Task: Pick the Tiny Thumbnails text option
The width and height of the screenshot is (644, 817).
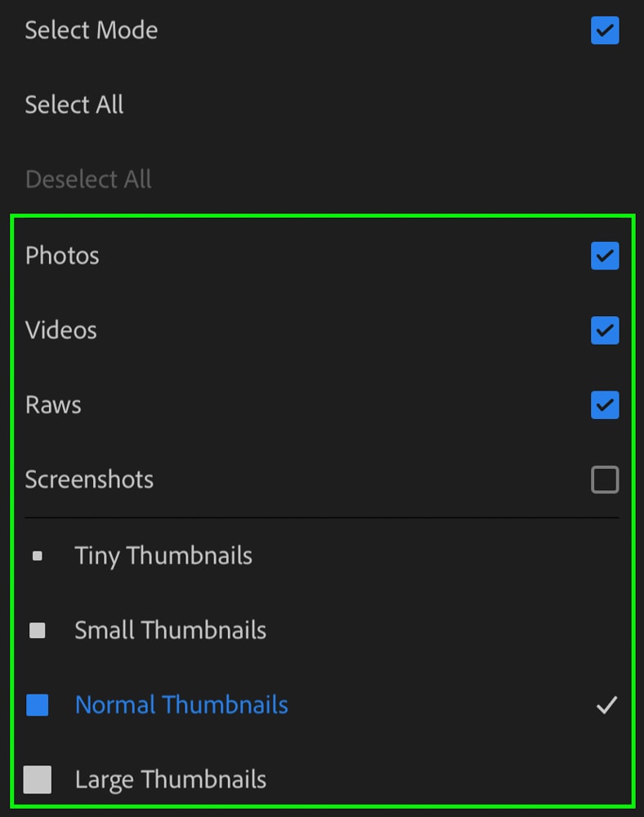Action: click(x=163, y=556)
